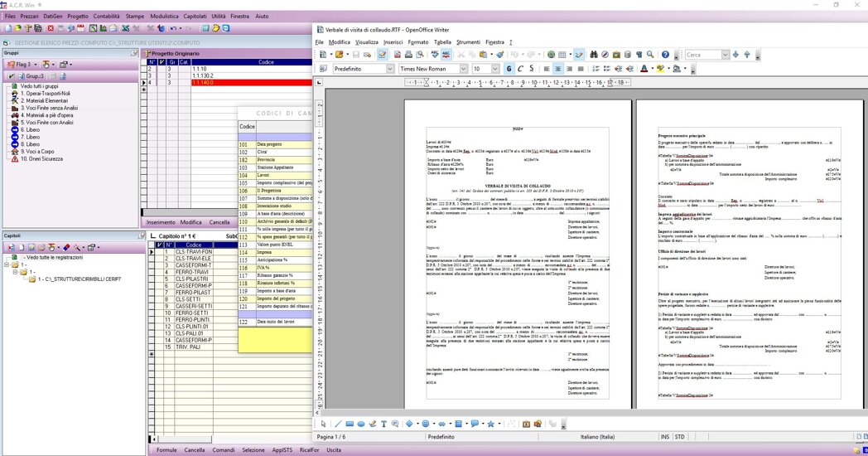Click the Selezione button in bottom bar
The width and height of the screenshot is (868, 456).
[x=253, y=450]
